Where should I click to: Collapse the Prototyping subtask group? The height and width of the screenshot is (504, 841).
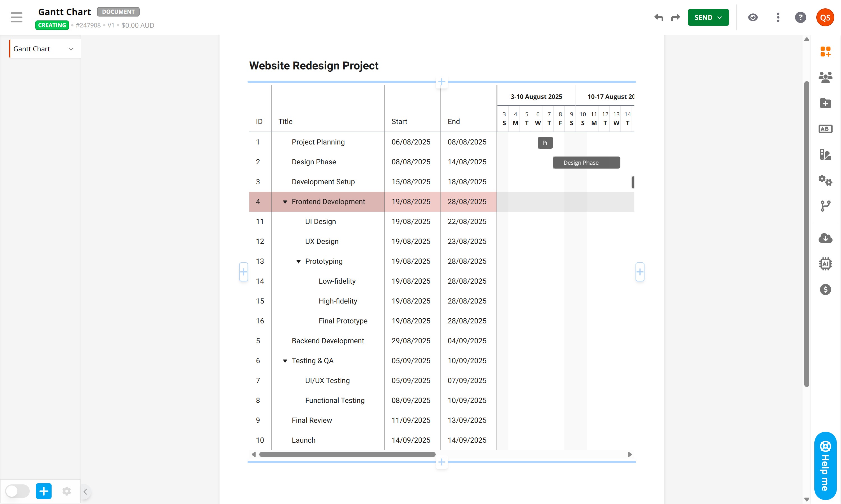(298, 262)
